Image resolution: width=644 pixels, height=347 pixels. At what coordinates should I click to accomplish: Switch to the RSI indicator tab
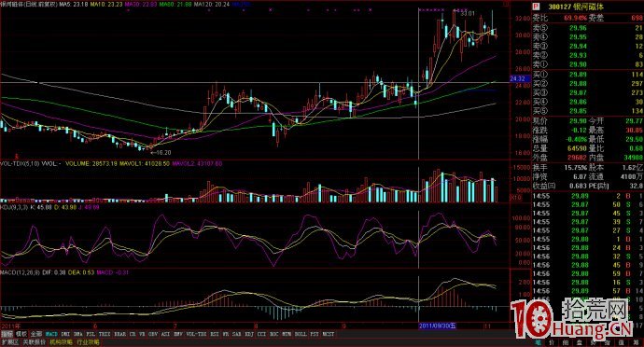click(215, 334)
